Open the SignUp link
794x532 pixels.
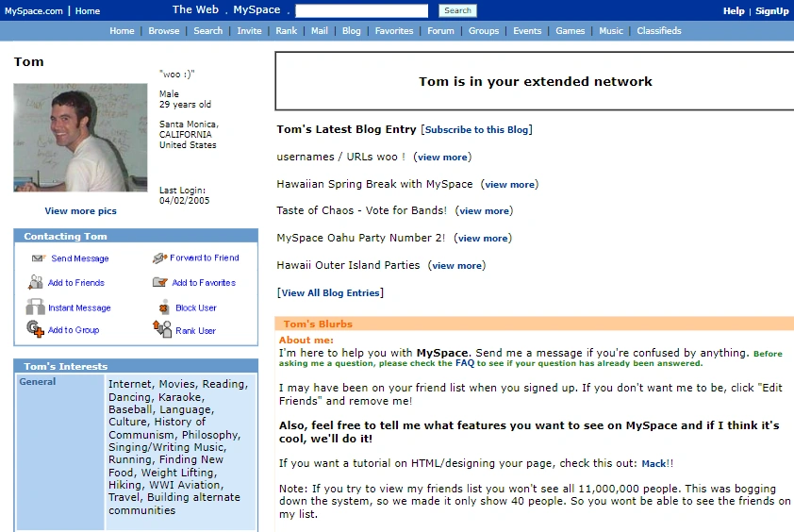771,10
